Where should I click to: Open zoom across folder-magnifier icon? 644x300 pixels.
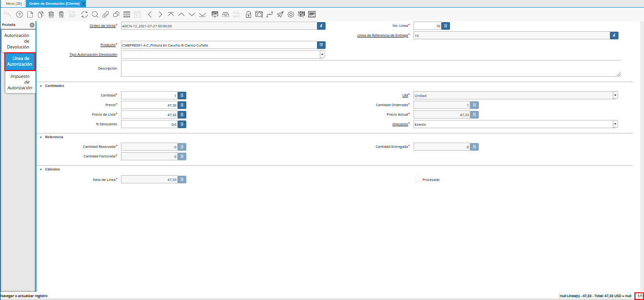pos(259,14)
